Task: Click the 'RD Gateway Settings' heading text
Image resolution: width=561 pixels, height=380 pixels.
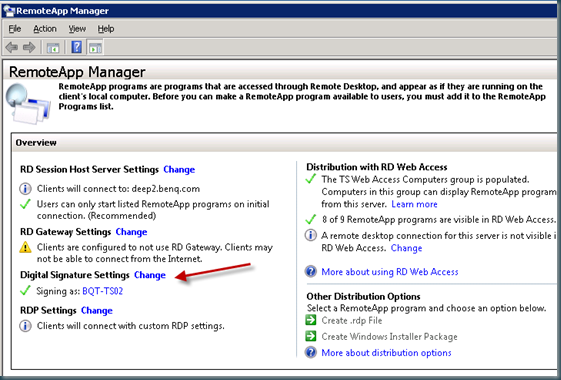Action: tap(65, 232)
